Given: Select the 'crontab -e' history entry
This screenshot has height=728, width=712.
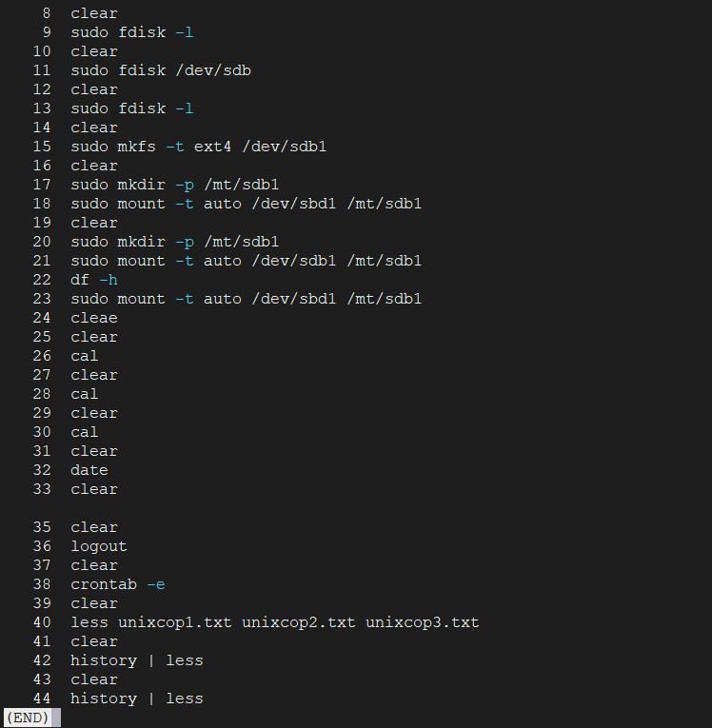Looking at the screenshot, I should click(x=118, y=584).
